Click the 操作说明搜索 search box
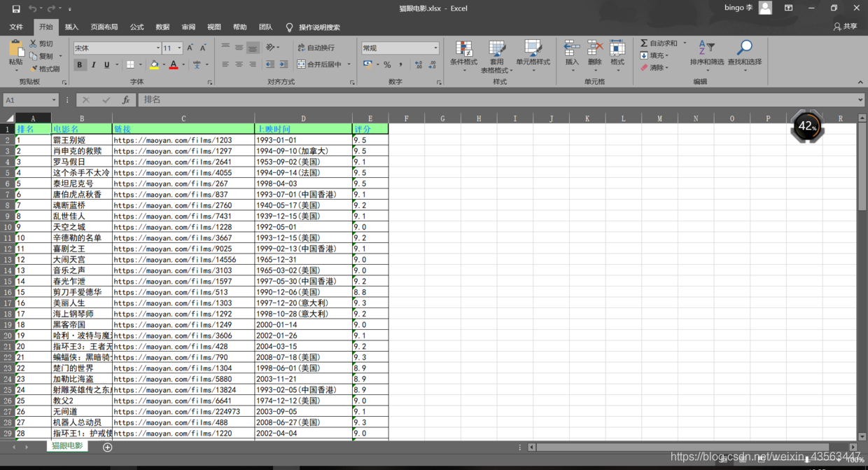868x470 pixels. pyautogui.click(x=313, y=27)
